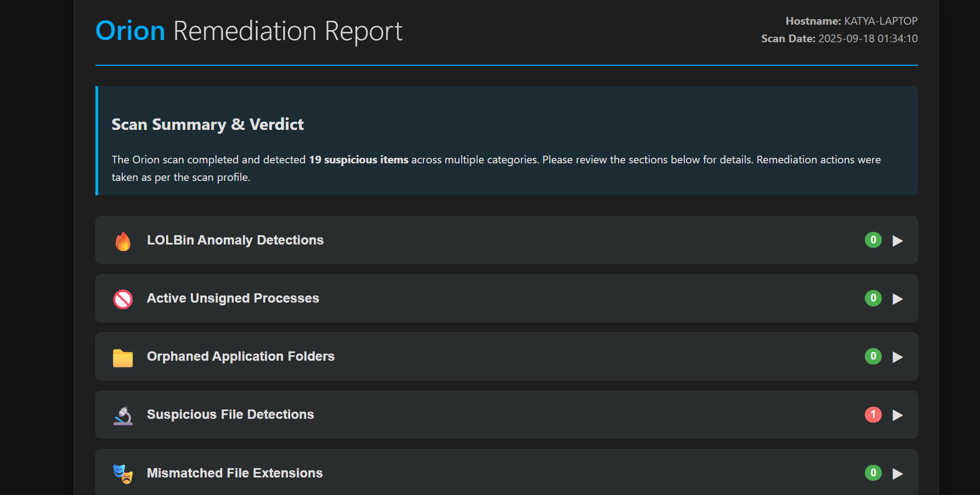Viewport: 980px width, 495px height.
Task: Click the microscope icon for Suspicious File Detections
Action: point(123,416)
